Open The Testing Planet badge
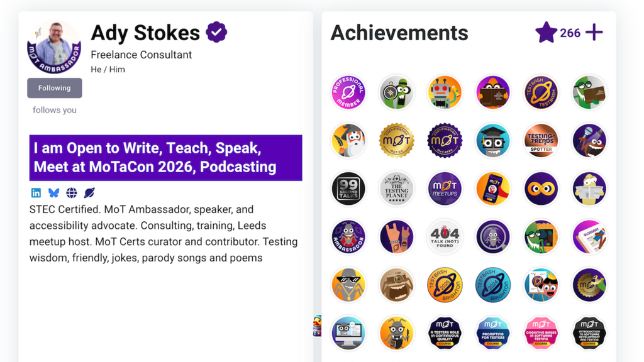Viewport: 644px width, 362px height. tap(397, 189)
